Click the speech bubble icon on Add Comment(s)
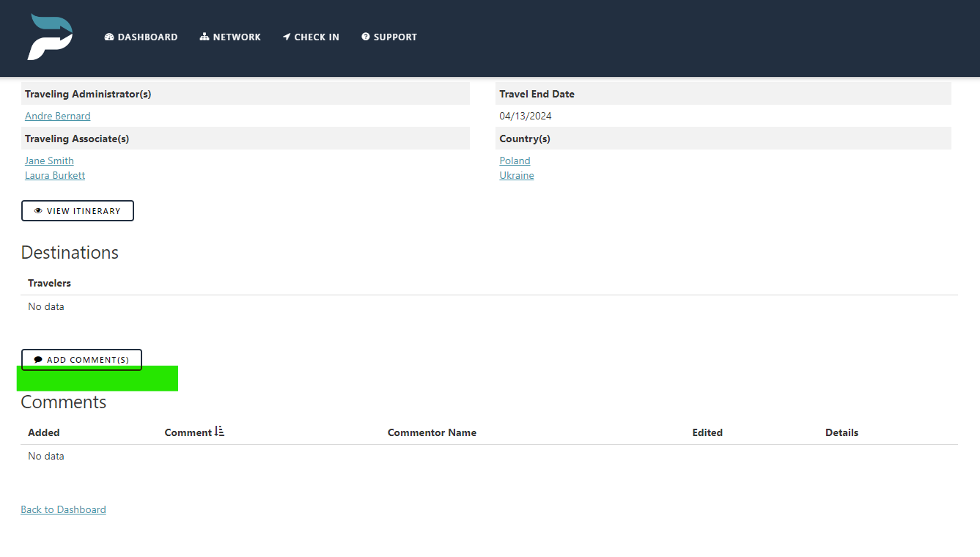 pyautogui.click(x=38, y=359)
